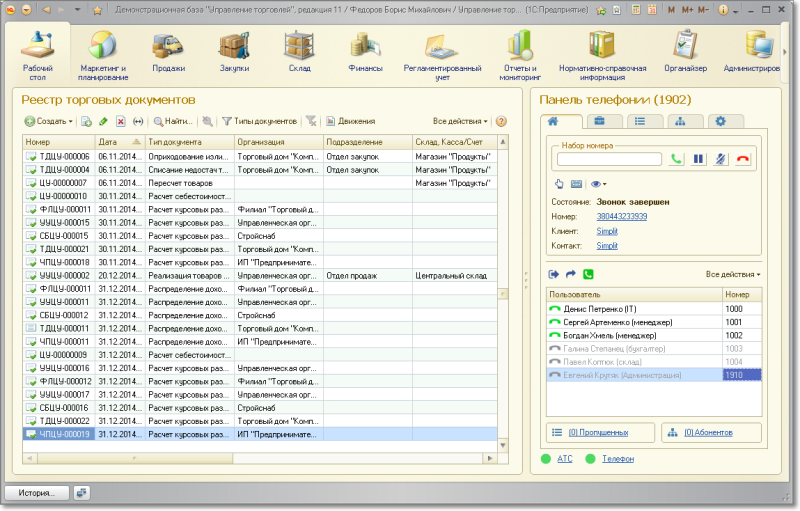Open the Финансы section
This screenshot has height=511, width=800.
pos(365,52)
